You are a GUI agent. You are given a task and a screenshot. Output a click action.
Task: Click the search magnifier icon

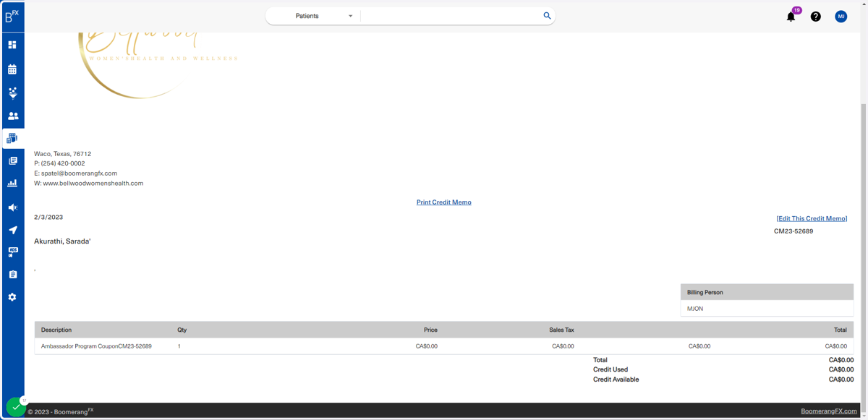coord(547,15)
